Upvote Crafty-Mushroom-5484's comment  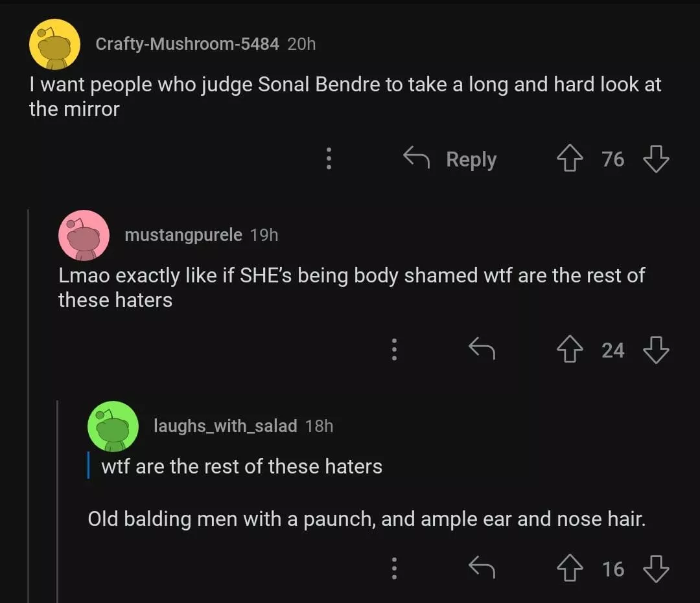570,159
